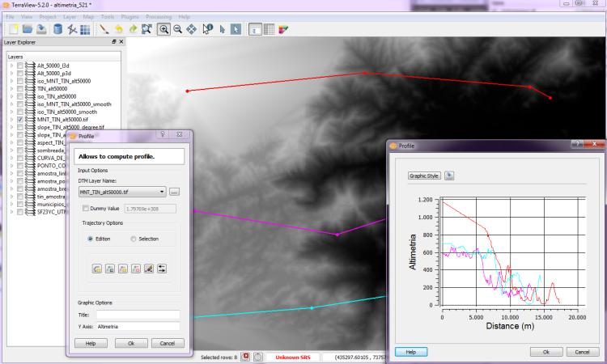607x364 pixels.
Task: Expand the Alt_50000_l3d layer tree node
Action: 11,66
